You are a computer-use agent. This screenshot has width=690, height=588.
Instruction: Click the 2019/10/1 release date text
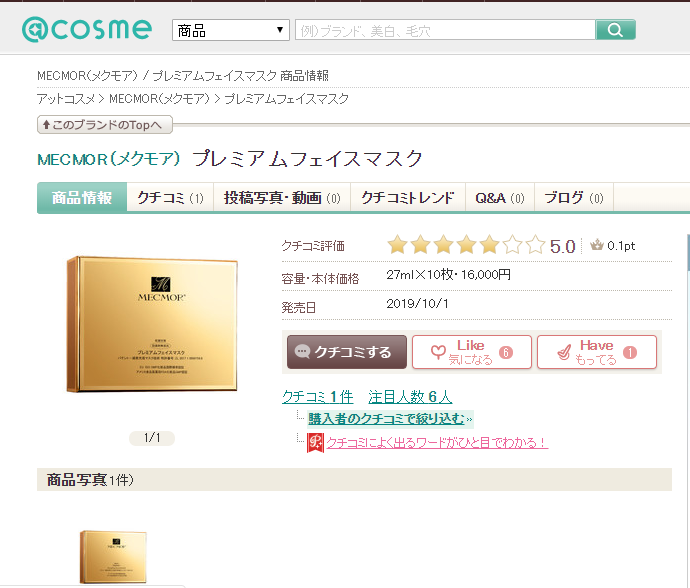coord(417,304)
